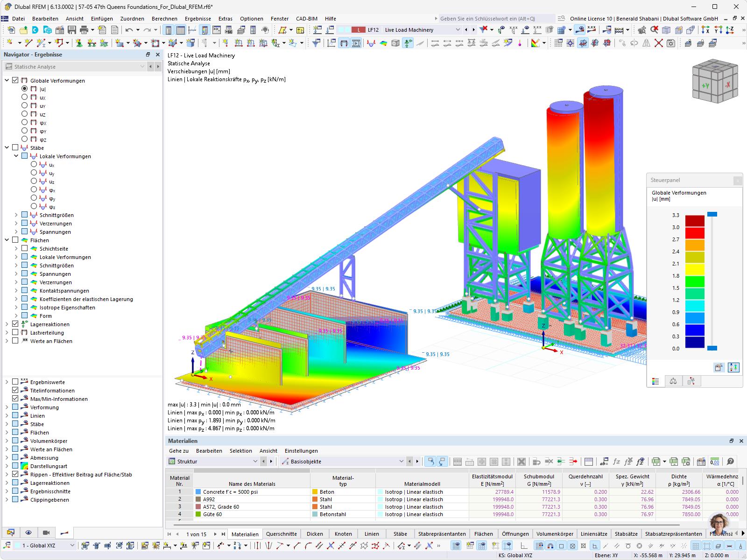
Task: Enable the Lagerreaktionen checkbox in the navigator
Action: click(15, 324)
